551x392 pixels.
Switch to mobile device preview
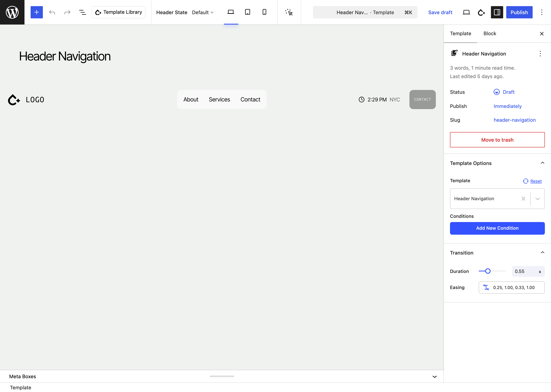(x=264, y=12)
